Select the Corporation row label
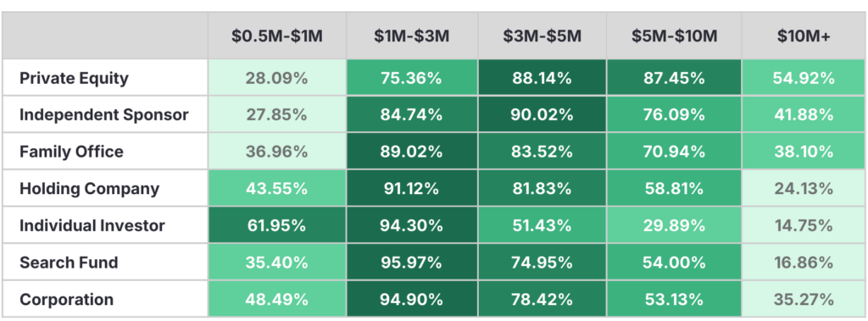868x321 pixels. (x=66, y=300)
